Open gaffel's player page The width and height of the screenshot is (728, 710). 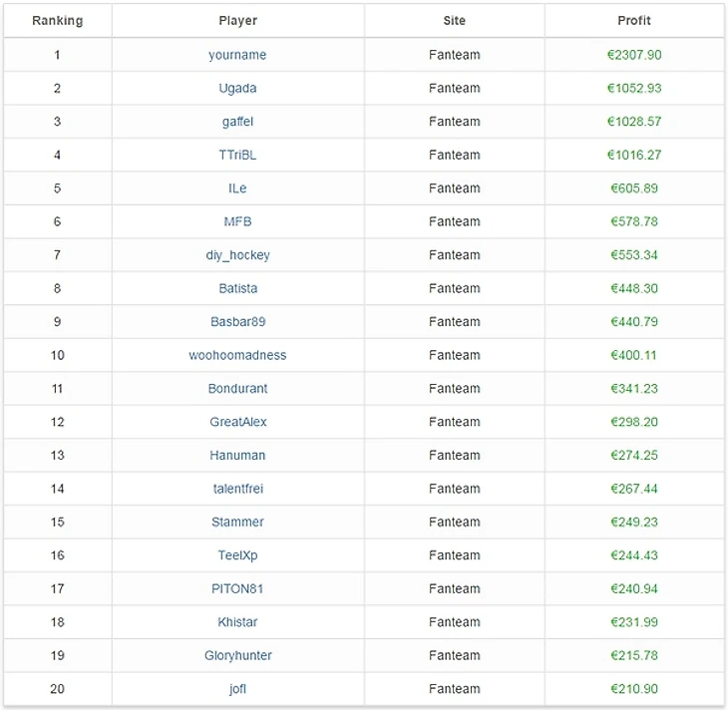tap(237, 122)
